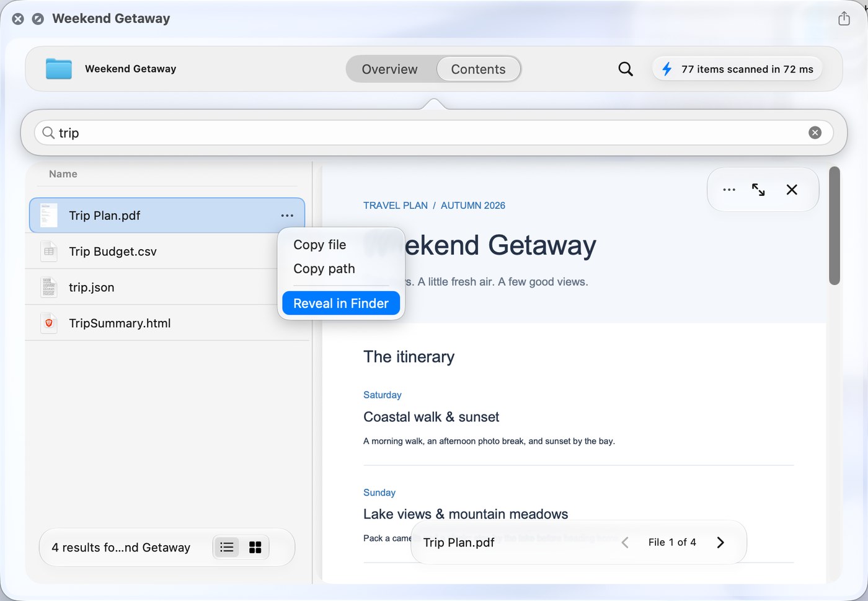Choose Reveal in Finder
The width and height of the screenshot is (868, 601).
tap(341, 304)
